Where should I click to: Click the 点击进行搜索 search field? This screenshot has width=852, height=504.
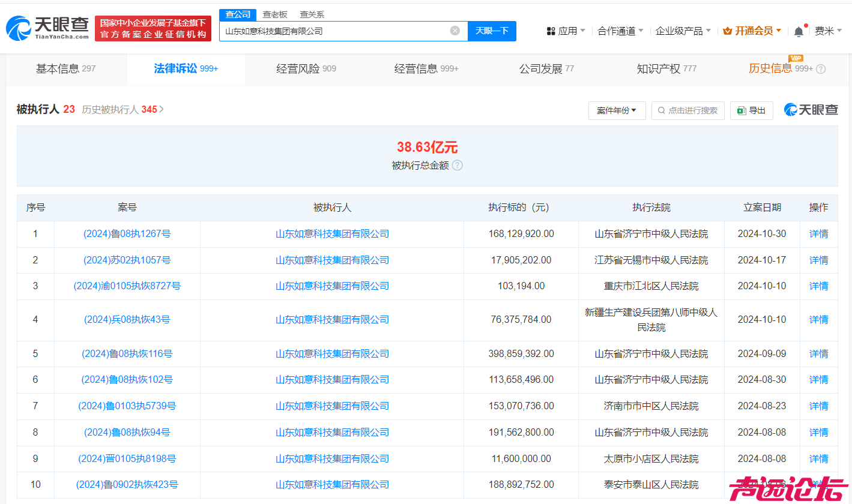687,110
